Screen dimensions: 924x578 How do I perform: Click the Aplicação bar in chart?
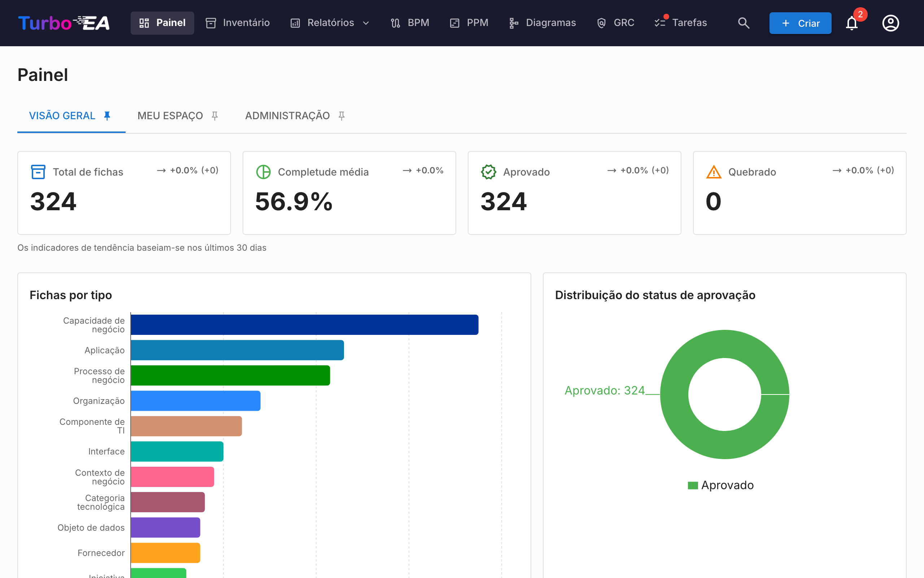click(237, 350)
